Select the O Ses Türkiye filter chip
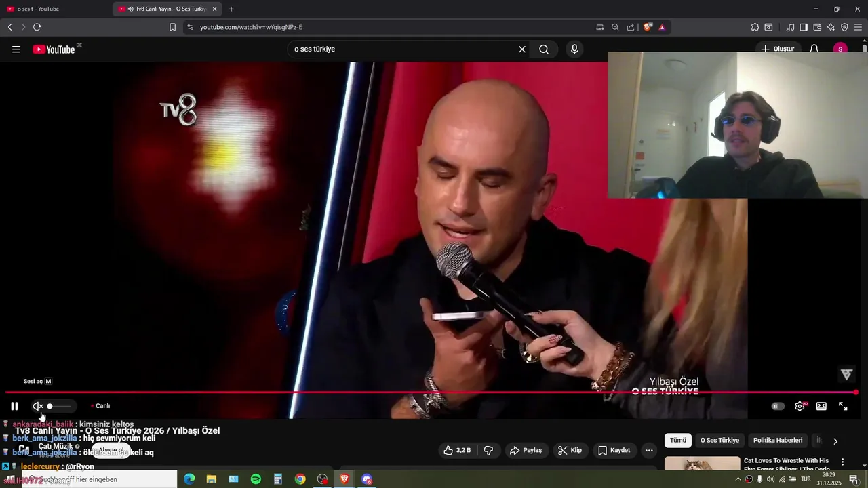Viewport: 868px width, 488px height. [719, 441]
